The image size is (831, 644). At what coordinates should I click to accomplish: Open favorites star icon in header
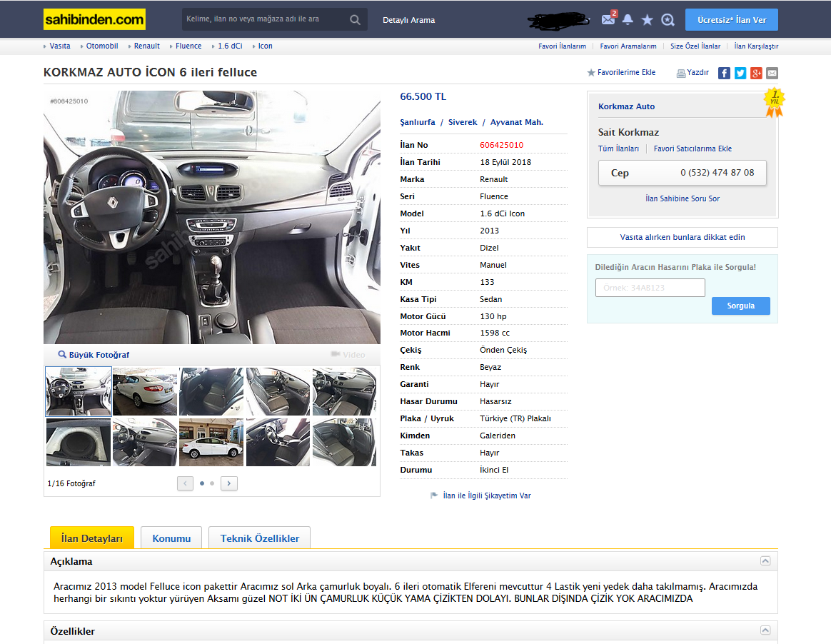coord(647,19)
